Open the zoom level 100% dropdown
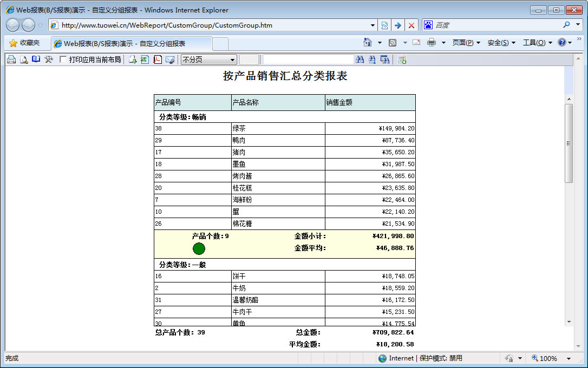The image size is (588, 368). [x=569, y=358]
